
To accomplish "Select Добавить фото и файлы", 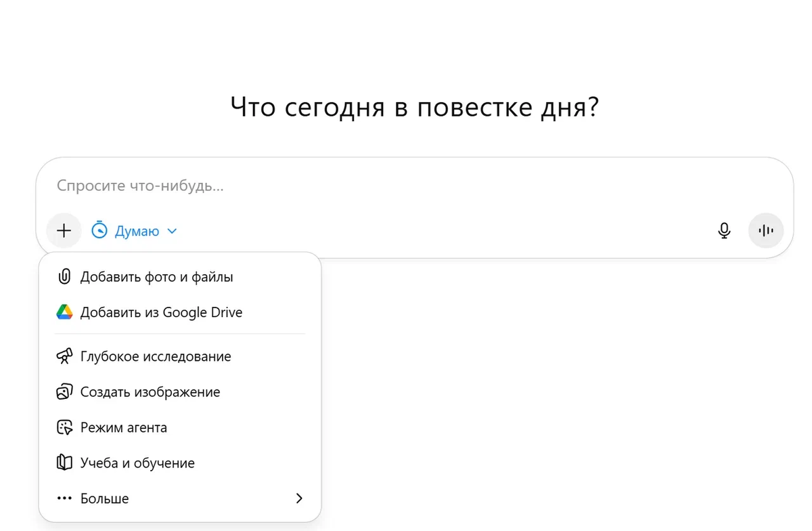I will [x=156, y=277].
